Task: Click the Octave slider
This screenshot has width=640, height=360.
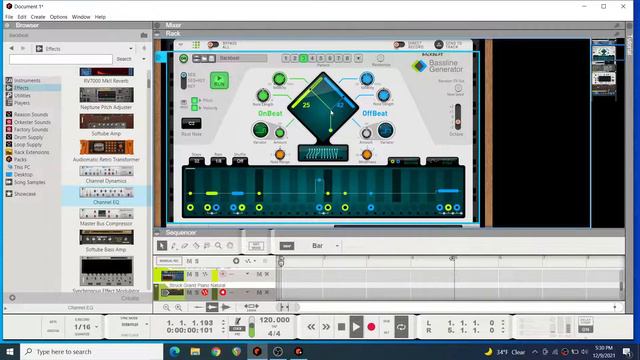Action: (458, 117)
